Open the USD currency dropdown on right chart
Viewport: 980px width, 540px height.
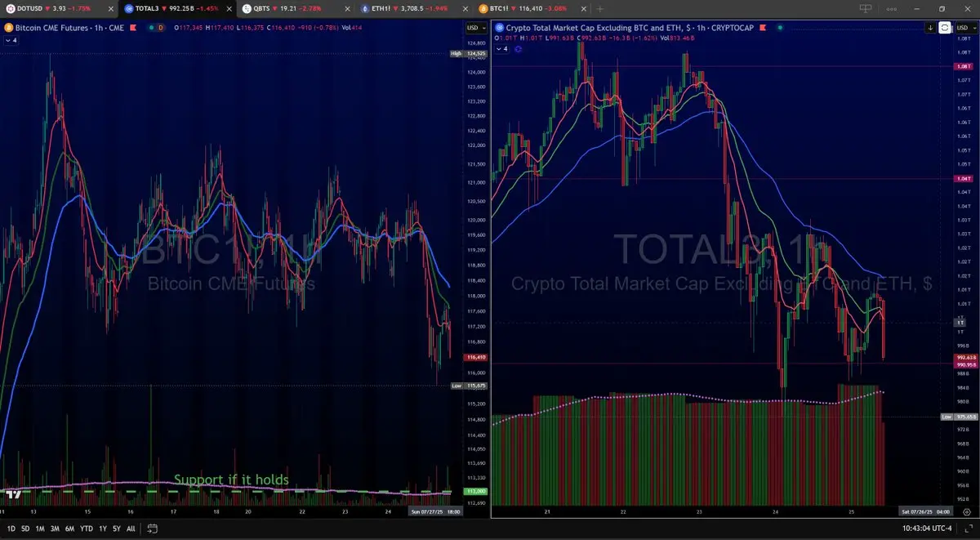coord(967,28)
